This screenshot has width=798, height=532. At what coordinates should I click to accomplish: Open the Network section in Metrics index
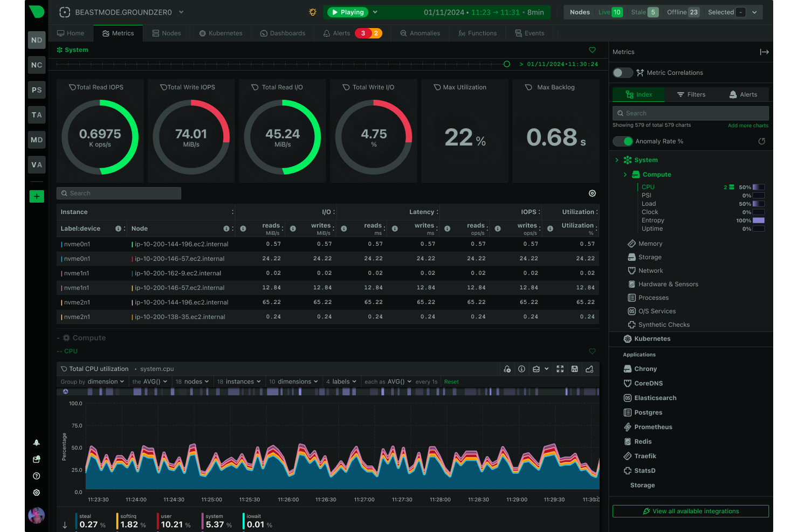pos(651,270)
